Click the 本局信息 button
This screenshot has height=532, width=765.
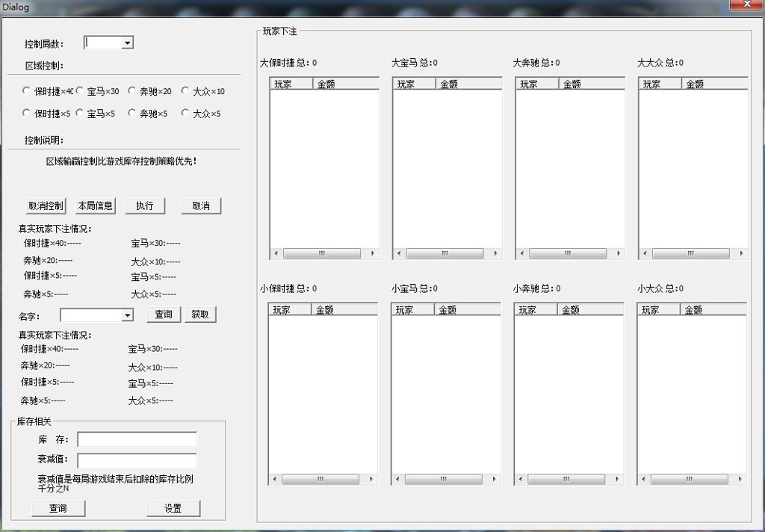96,206
